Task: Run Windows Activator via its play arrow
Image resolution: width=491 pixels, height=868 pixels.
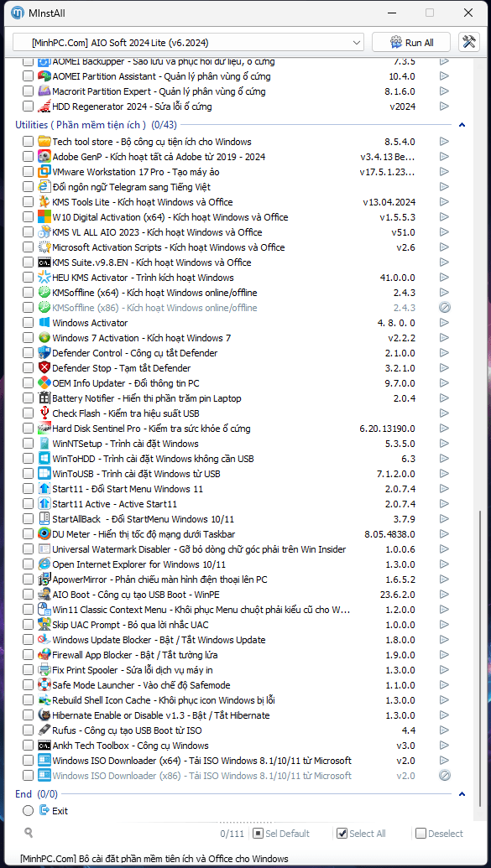Action: (444, 323)
